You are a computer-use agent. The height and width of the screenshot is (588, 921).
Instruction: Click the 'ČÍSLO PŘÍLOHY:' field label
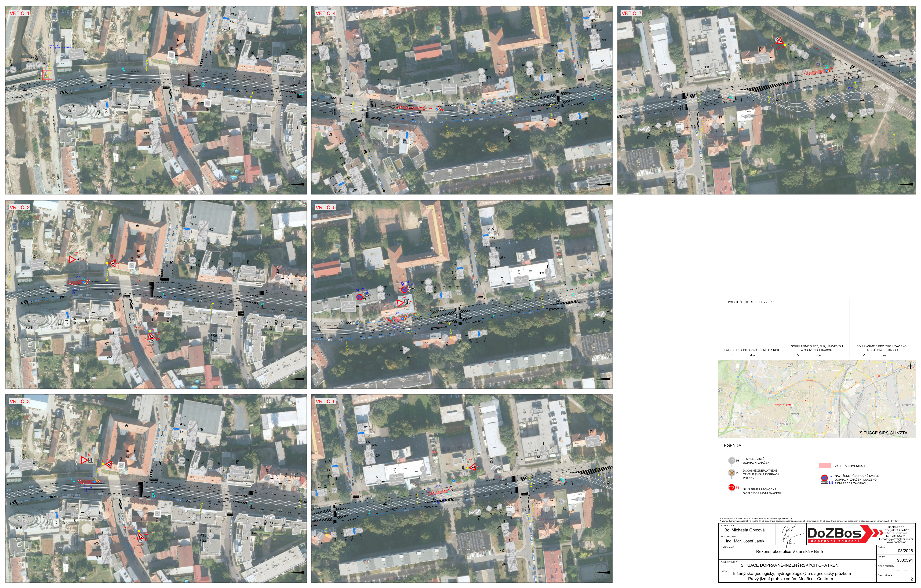point(886,576)
